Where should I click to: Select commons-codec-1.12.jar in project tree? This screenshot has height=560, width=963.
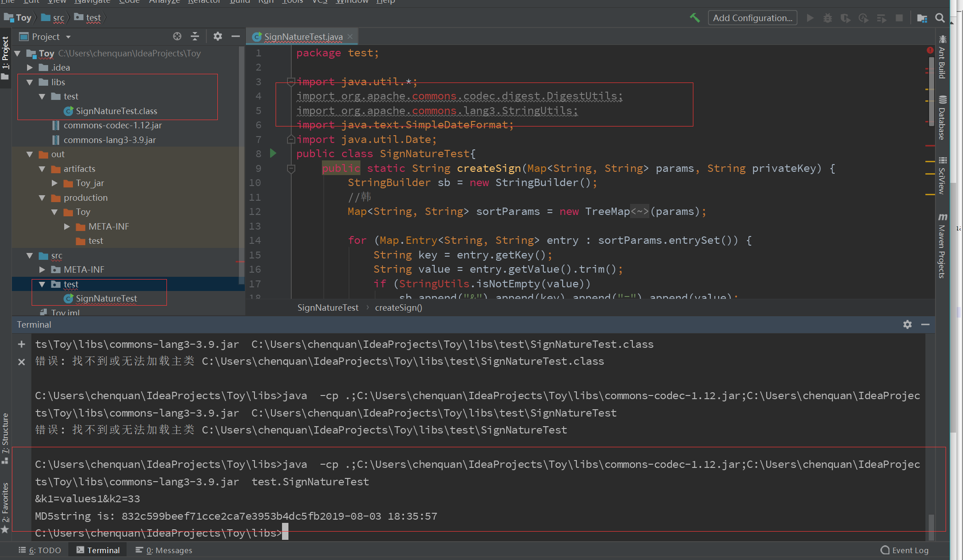pyautogui.click(x=112, y=125)
